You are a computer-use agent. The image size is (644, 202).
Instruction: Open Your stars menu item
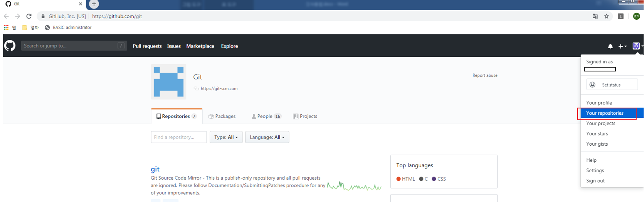[x=612, y=134]
